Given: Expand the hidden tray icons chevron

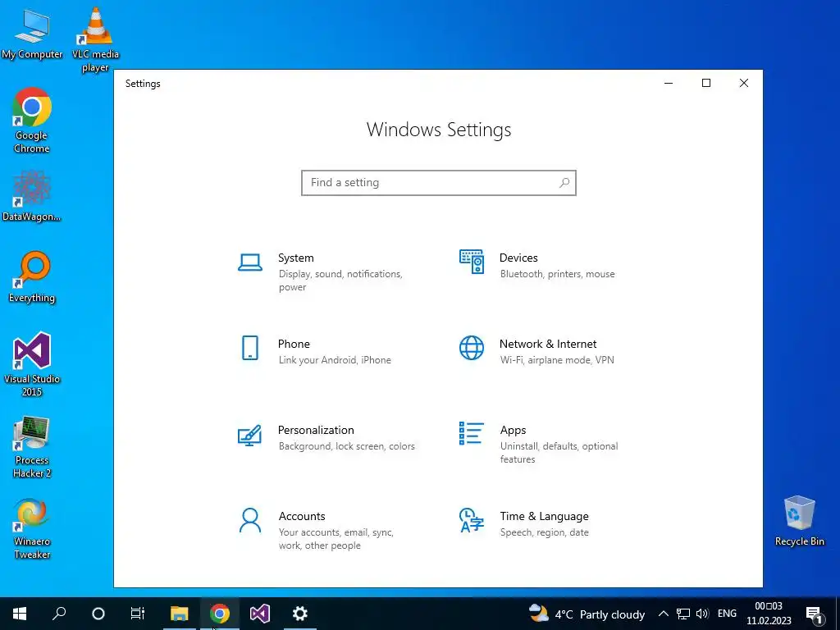Looking at the screenshot, I should (x=663, y=614).
